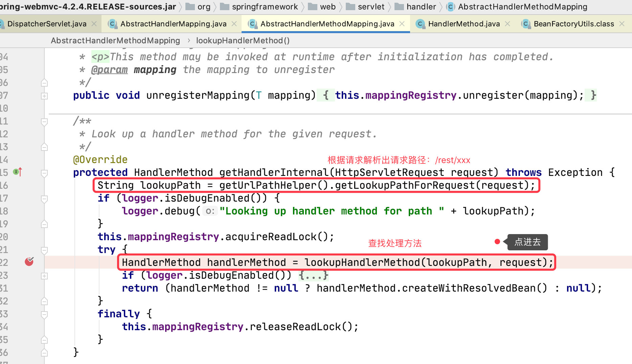Collapse the 'Look up a handler method' Javadoc
The height and width of the screenshot is (364, 632).
44,121
